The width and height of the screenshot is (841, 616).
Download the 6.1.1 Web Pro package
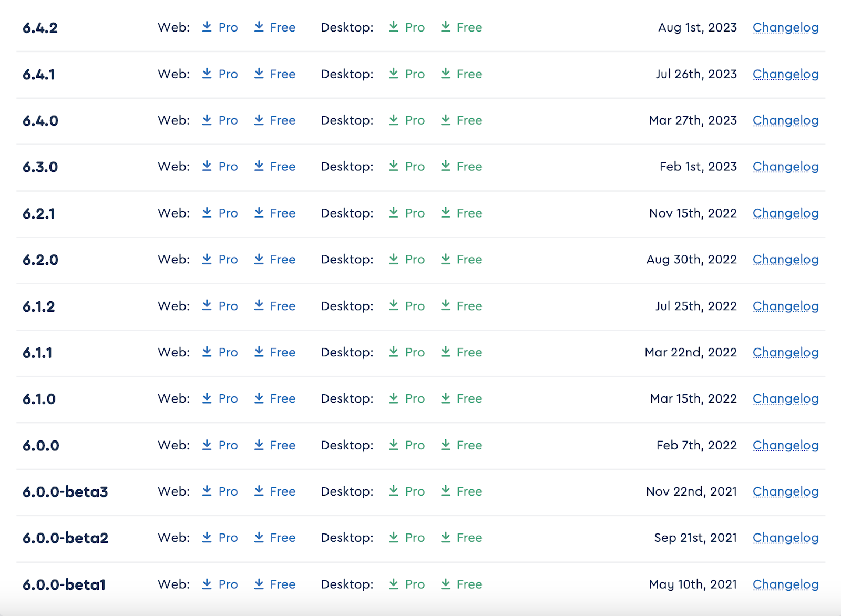[220, 352]
